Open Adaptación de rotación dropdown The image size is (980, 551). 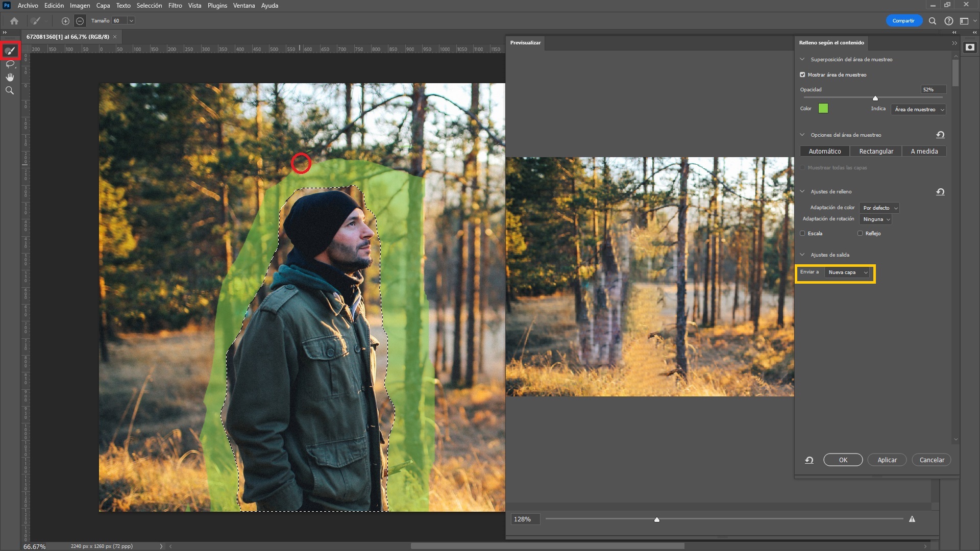(876, 219)
